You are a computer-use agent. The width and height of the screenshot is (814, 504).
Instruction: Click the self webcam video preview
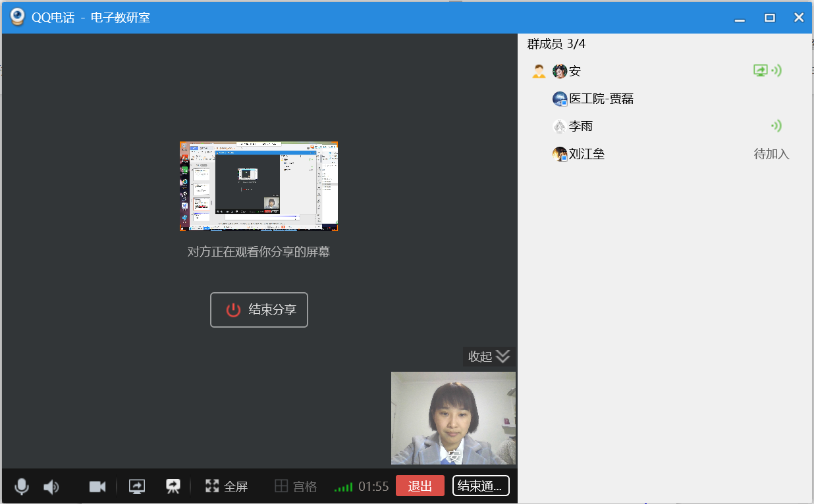453,418
